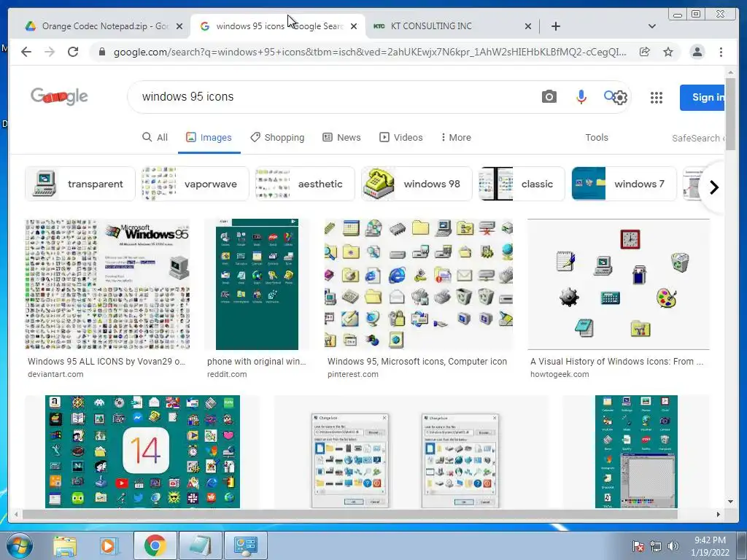Click the Google logo

59,97
